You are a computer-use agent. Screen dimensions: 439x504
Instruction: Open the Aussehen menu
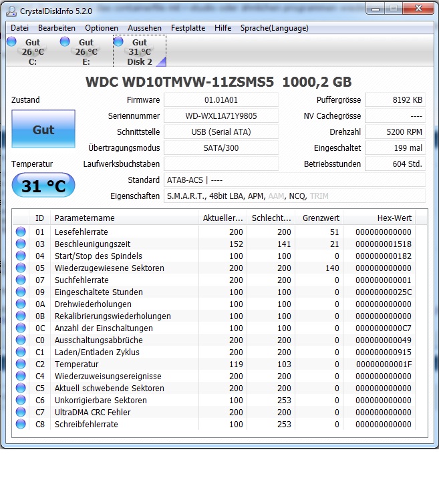[144, 28]
